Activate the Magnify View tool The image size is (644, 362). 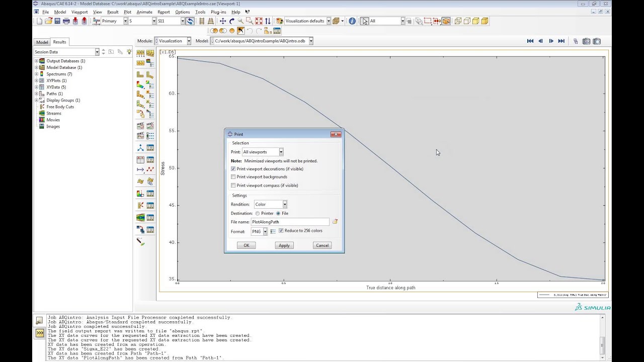(240, 21)
